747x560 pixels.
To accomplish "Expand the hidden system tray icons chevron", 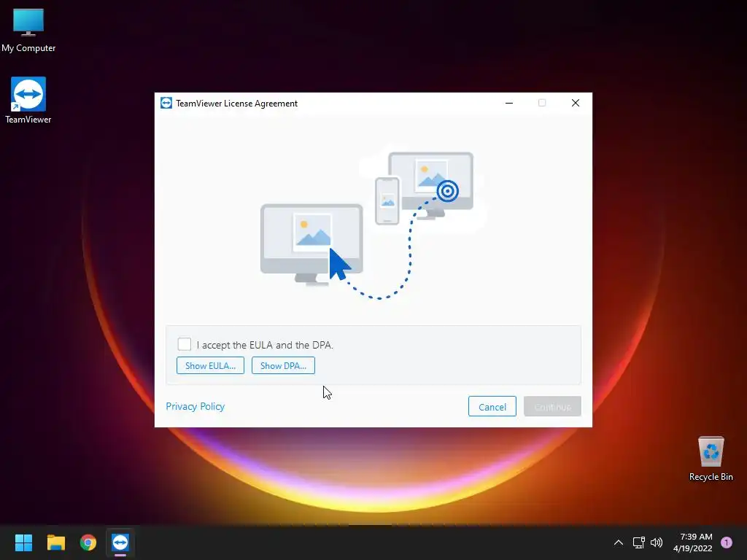I will pyautogui.click(x=619, y=542).
